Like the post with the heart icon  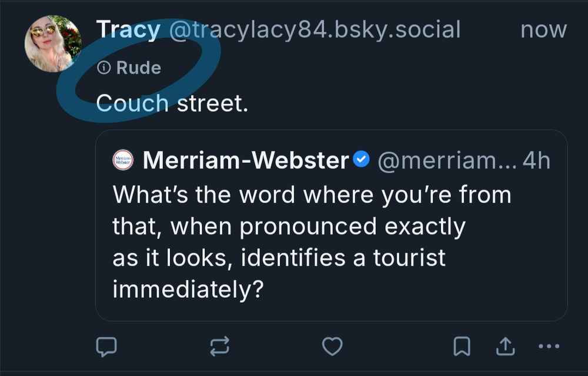(x=332, y=347)
